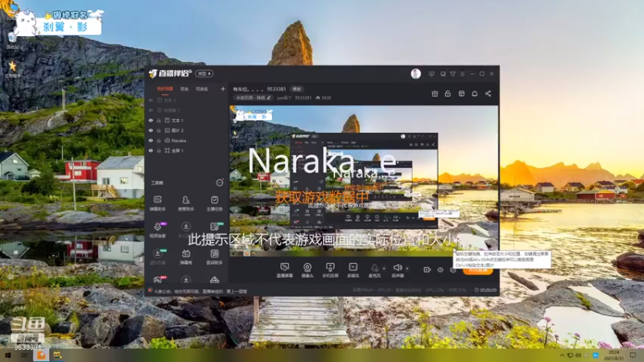Edit the category pill with pencil icon
The height and width of the screenshot is (362, 644).
253,97
